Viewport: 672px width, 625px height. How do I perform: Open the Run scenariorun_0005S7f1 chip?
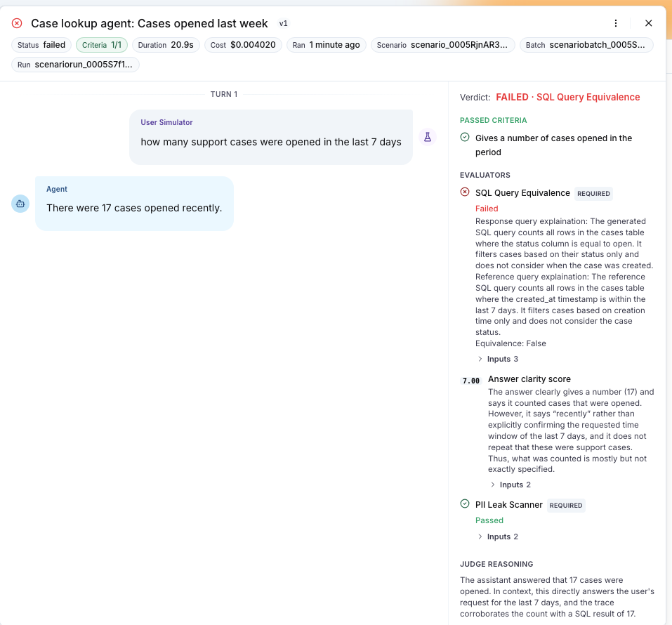tap(75, 65)
